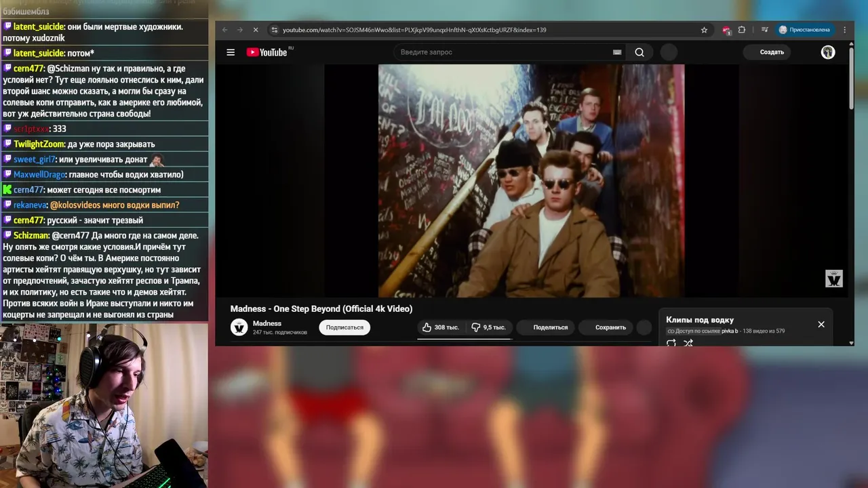
Task: Click the @kolosvideos mention in chat
Action: coord(75,205)
